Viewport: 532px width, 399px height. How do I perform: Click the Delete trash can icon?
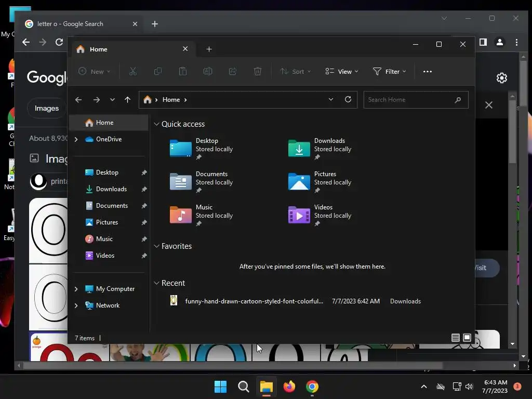258,72
